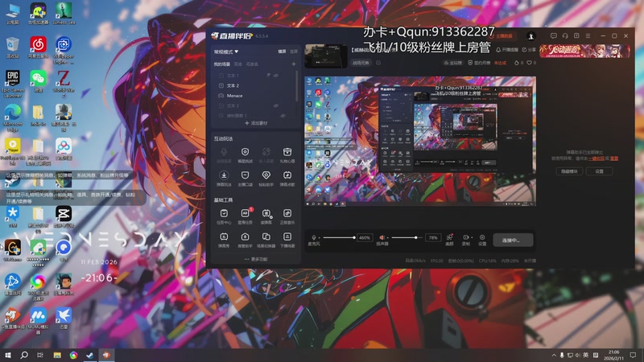The width and height of the screenshot is (644, 362).
Task: Select the 文本 2 source row
Action: (x=255, y=85)
